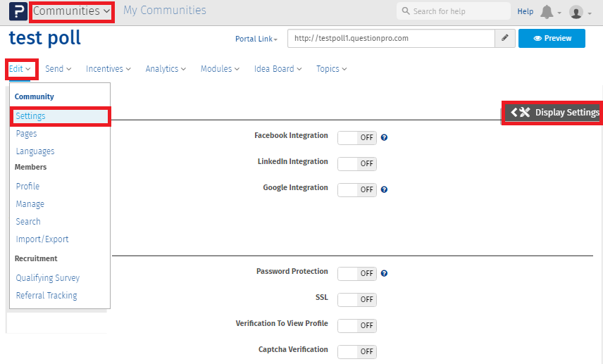Click the Google Integration help icon
Screen dimensions: 603x364
[385, 189]
